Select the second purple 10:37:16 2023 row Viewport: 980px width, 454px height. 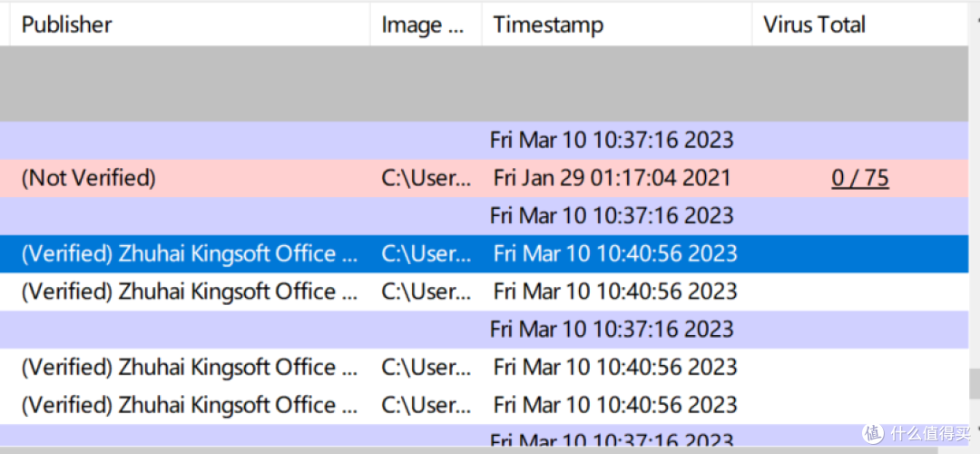485,216
